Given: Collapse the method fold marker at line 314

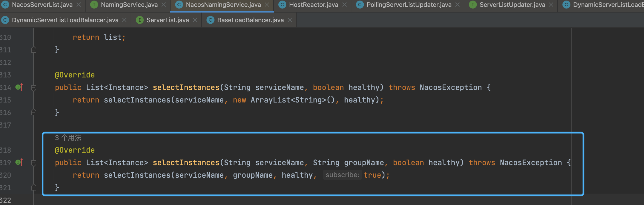Looking at the screenshot, I should tap(34, 88).
